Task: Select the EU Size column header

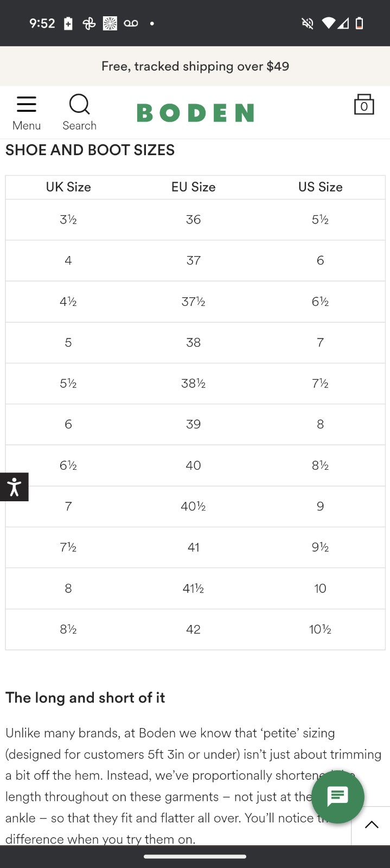Action: pyautogui.click(x=194, y=187)
